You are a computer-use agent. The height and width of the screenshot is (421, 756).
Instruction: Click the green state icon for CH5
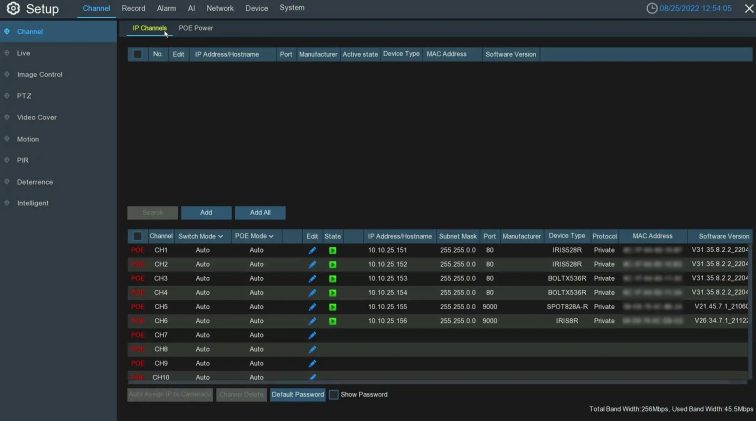point(332,307)
